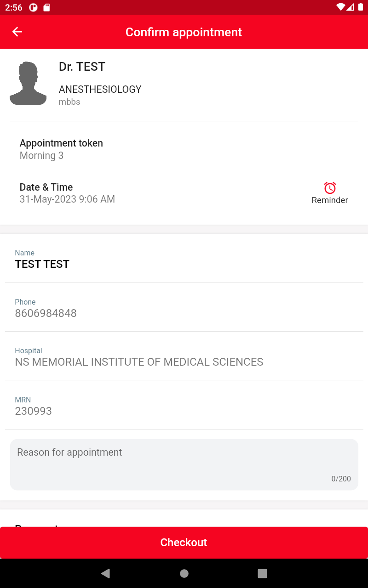This screenshot has height=588, width=368.
Task: Tap the SD card notification icon
Action: [46, 7]
